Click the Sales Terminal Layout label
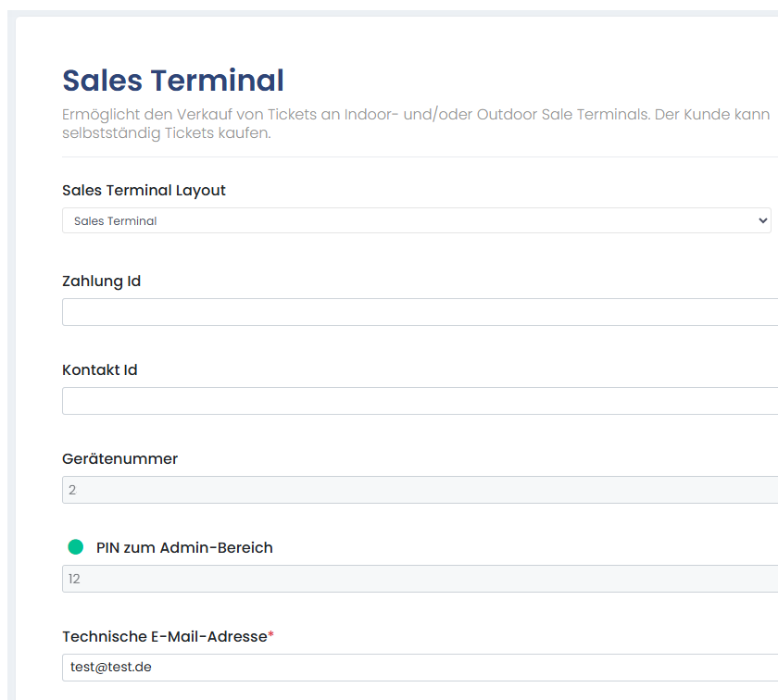The image size is (778, 700). 144,190
